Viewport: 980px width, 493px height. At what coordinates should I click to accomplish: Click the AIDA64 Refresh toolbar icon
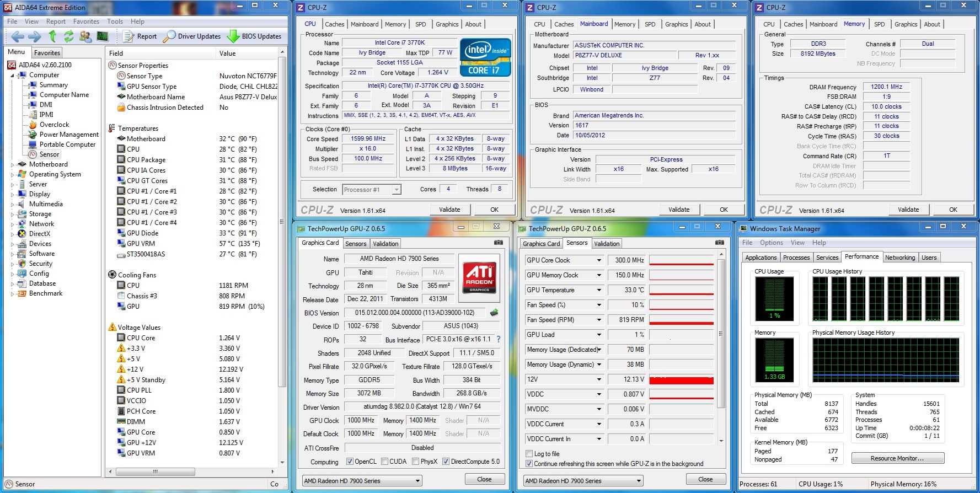tap(68, 36)
